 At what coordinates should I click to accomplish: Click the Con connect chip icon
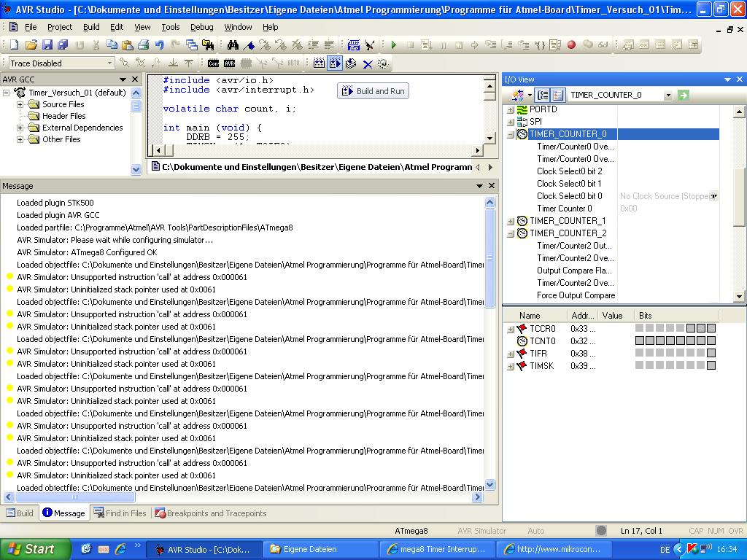coord(214,63)
